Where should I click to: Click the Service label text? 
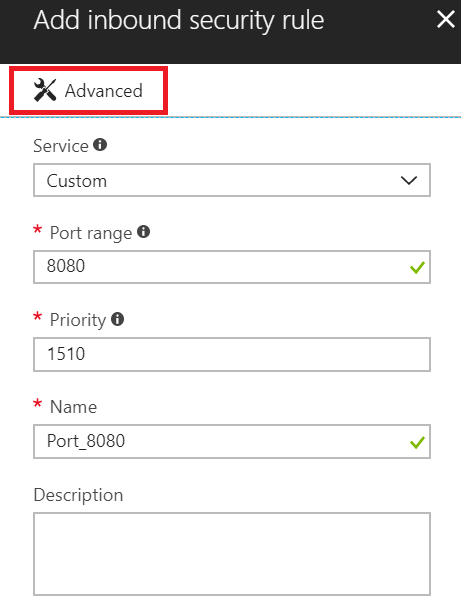pos(61,146)
